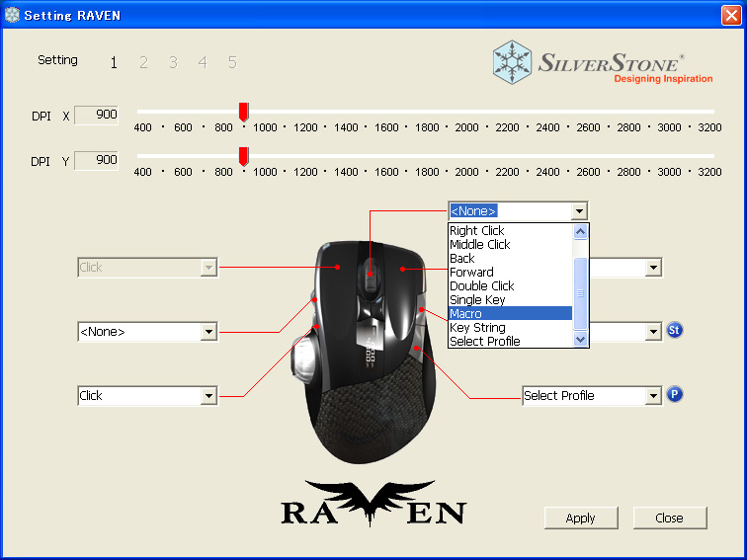Viewport: 747px width, 560px height.
Task: Click the dropdown list scroll down arrow
Action: [580, 340]
